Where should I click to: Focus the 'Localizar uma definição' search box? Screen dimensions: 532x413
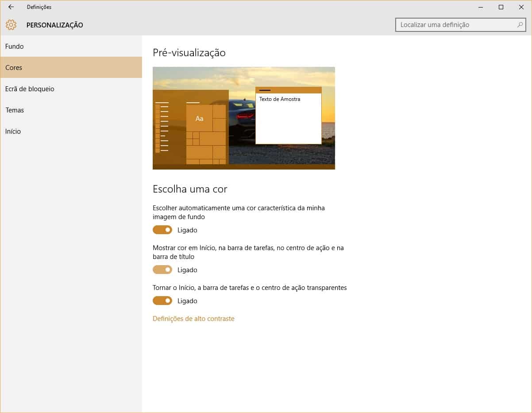[x=460, y=25]
